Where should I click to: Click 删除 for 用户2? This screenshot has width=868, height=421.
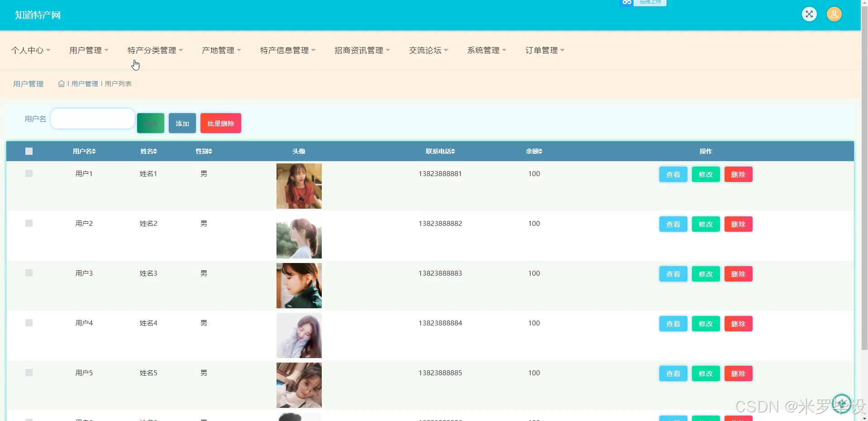point(738,224)
